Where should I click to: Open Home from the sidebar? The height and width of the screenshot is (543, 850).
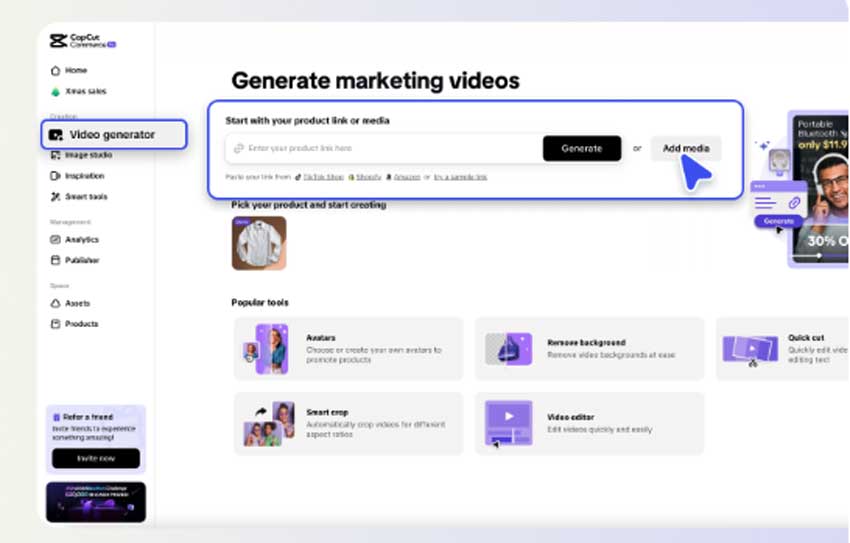[76, 71]
